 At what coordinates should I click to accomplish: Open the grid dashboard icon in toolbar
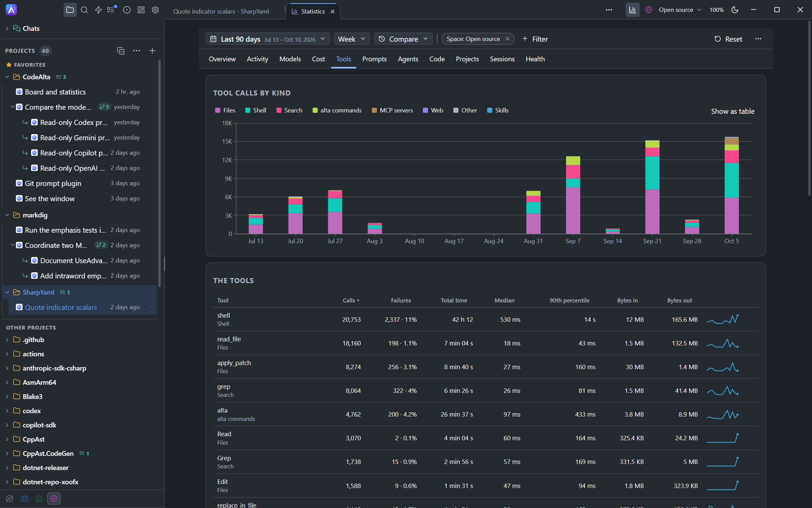(x=141, y=10)
